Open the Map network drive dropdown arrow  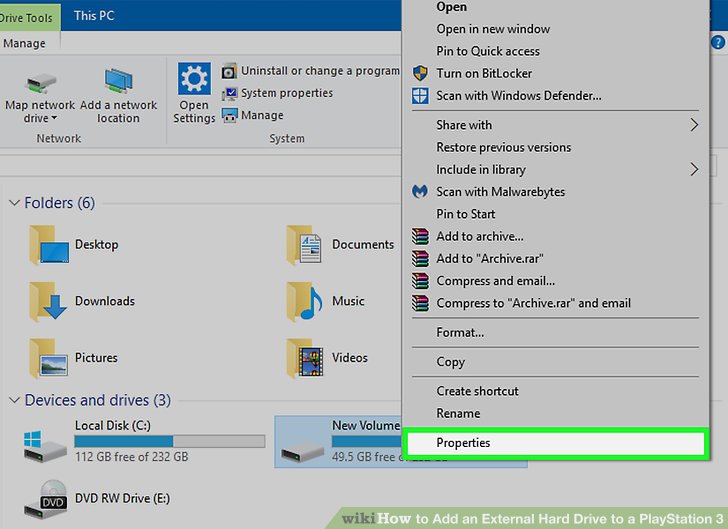coord(54,118)
